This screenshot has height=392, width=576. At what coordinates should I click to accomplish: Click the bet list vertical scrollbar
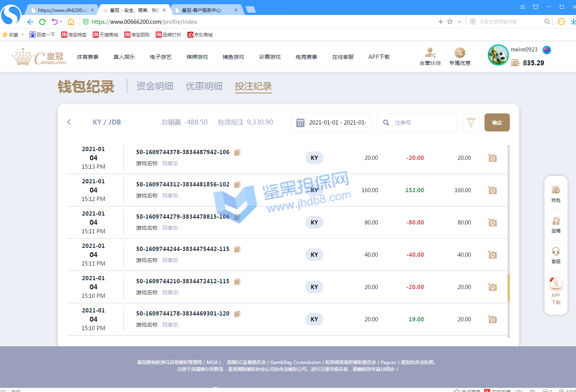508,287
